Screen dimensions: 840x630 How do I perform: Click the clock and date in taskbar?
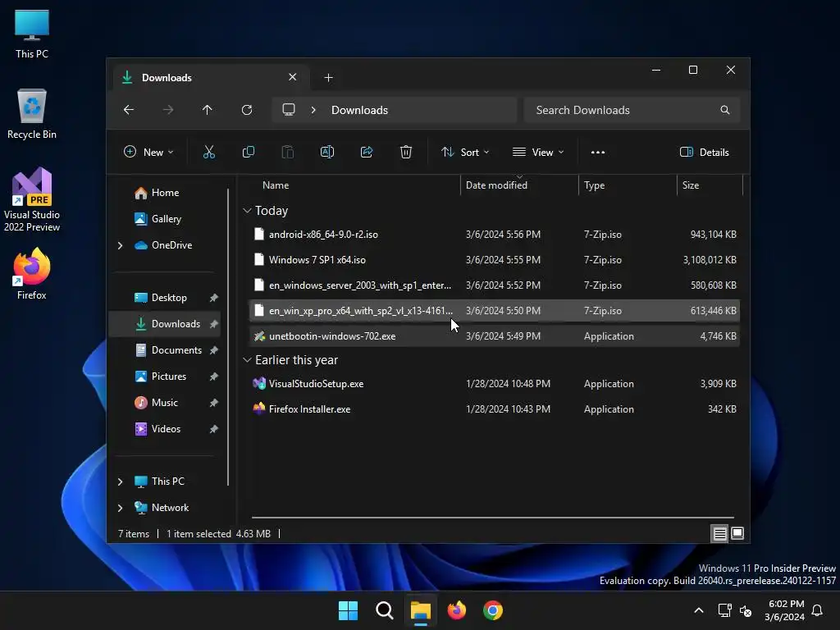784,610
